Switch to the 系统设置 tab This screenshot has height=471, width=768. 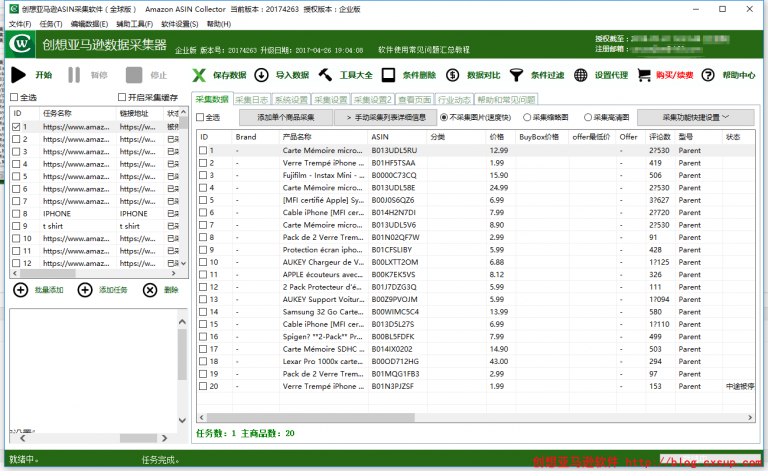point(291,100)
